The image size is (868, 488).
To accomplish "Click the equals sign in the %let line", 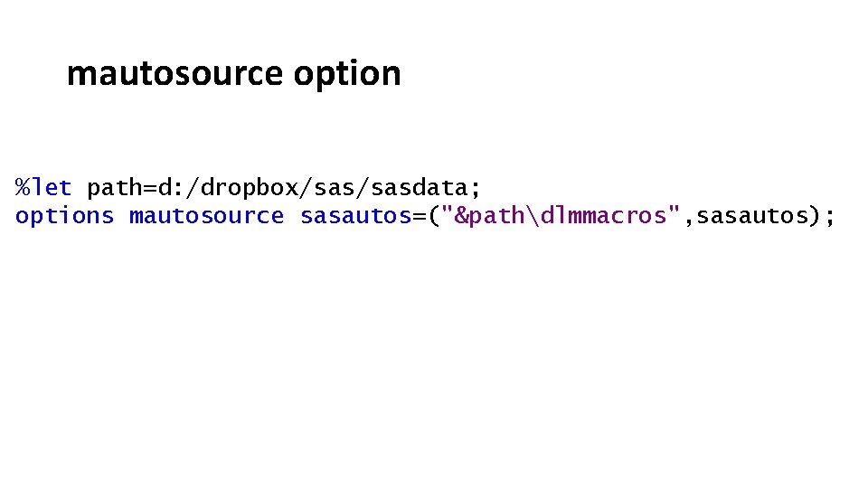I will point(151,188).
